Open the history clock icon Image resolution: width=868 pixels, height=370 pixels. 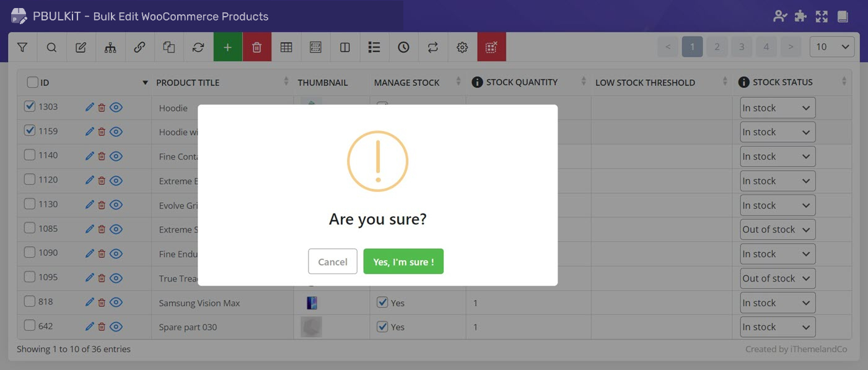(403, 47)
